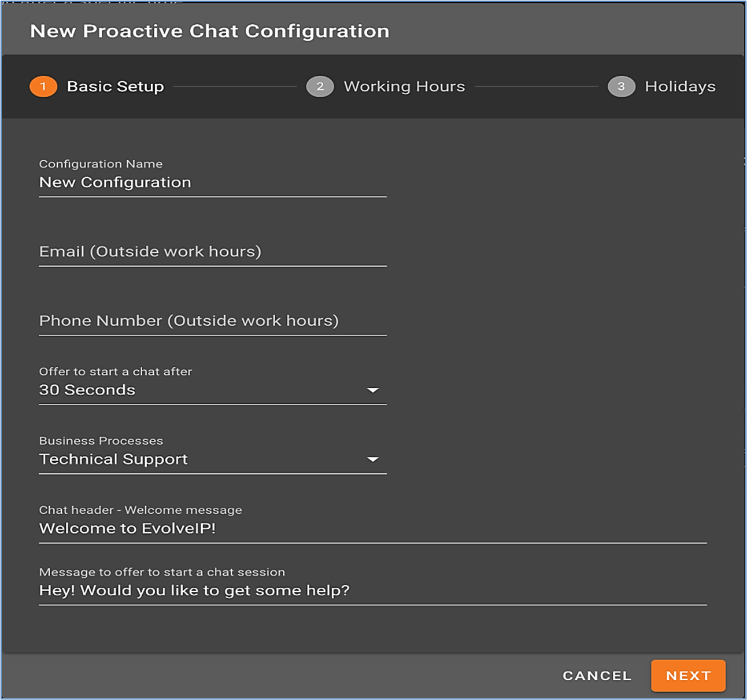Screen dimensions: 747x700
Task: Click the CANCEL button
Action: click(x=597, y=676)
